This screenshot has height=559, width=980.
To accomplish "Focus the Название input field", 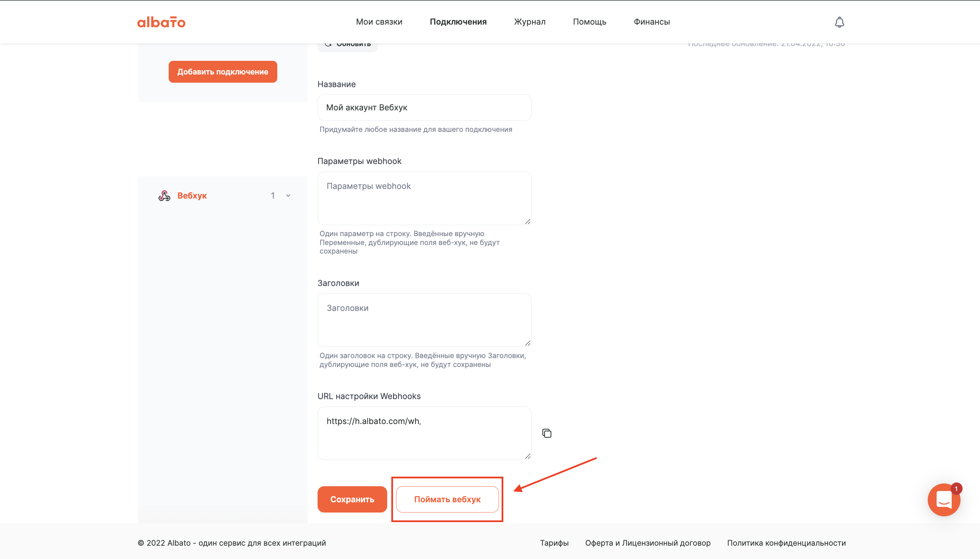I will click(424, 108).
